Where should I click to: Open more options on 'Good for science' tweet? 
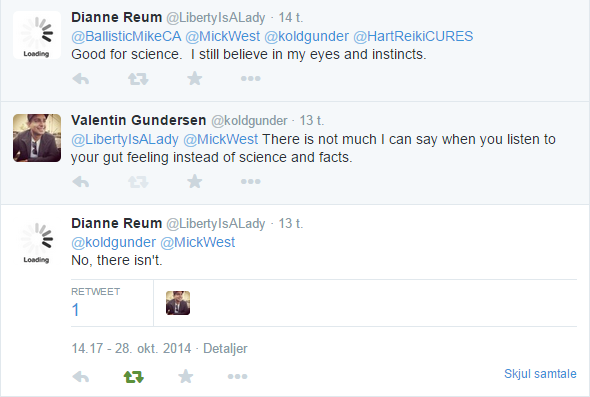pos(251,78)
